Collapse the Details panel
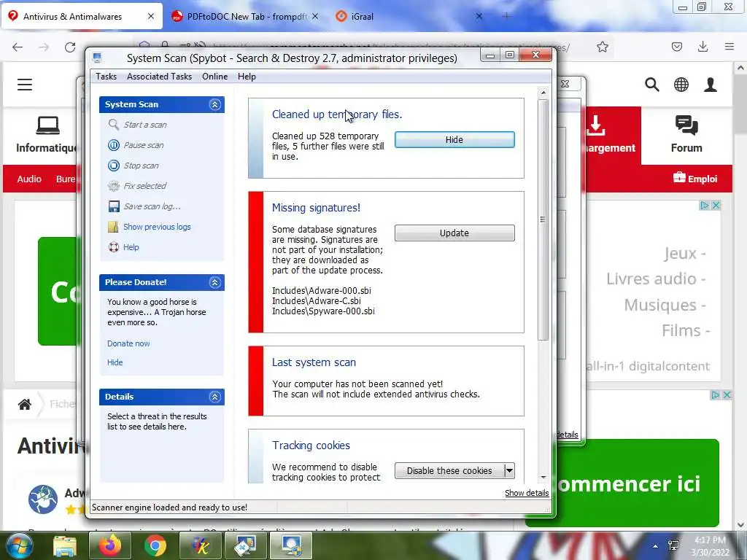 click(215, 397)
